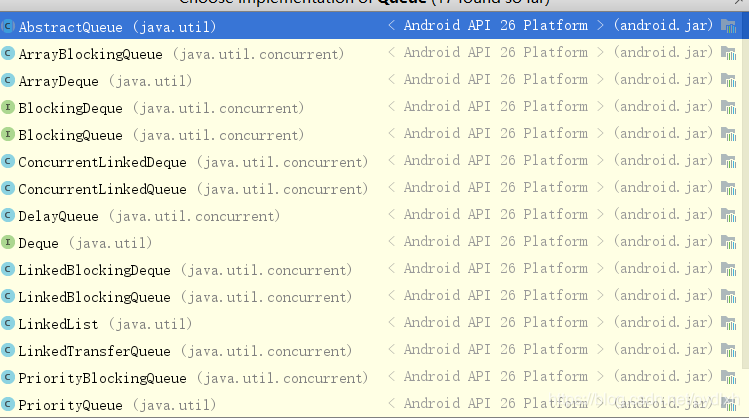Viewport: 749px width, 418px height.
Task: Click library icon in LinkedBlockingDeque row
Action: point(728,269)
